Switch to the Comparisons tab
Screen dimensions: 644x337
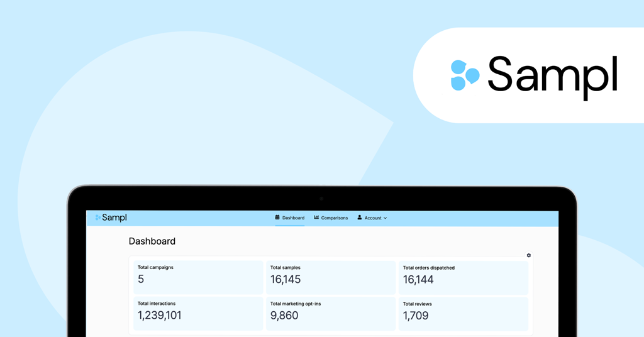pyautogui.click(x=331, y=218)
